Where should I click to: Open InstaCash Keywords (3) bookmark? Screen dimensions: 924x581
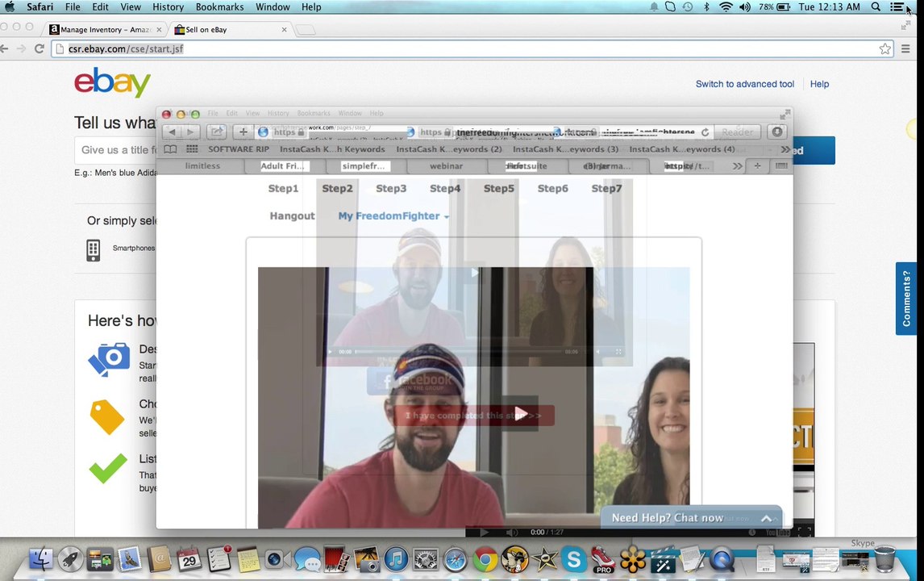[566, 149]
